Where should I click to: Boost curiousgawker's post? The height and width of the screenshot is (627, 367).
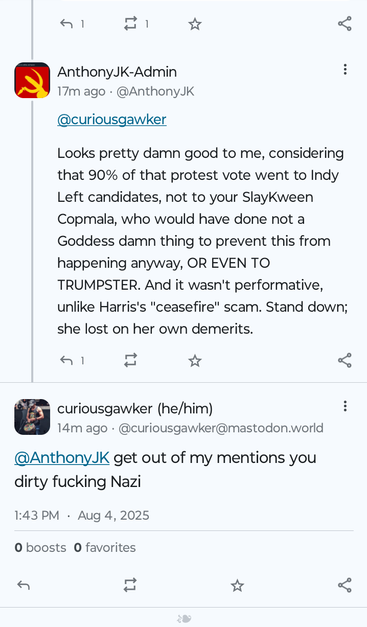click(130, 586)
